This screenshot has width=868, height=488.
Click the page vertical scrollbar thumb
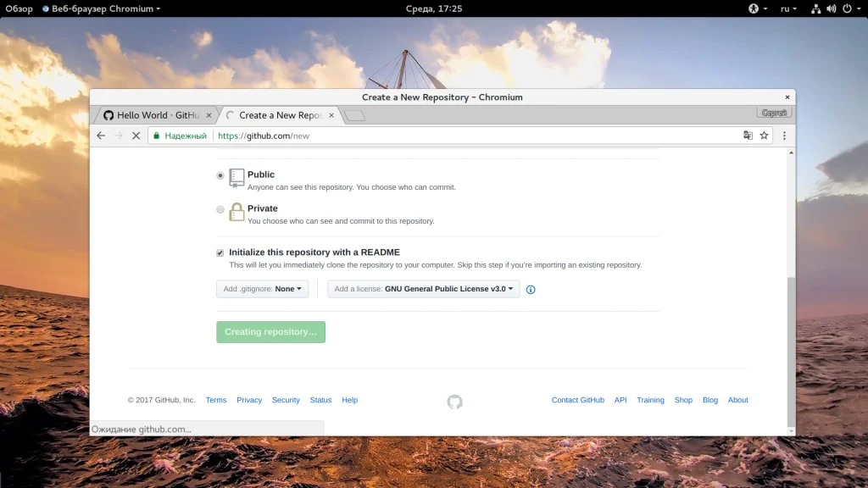(791, 352)
